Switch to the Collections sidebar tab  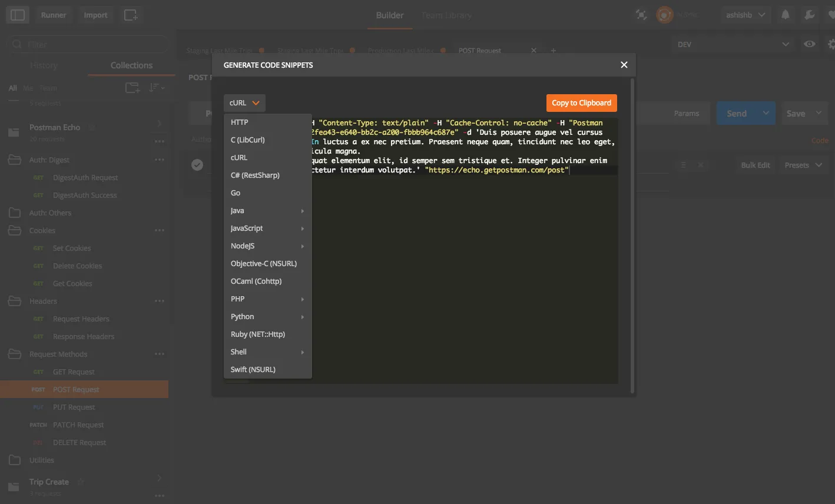[131, 65]
